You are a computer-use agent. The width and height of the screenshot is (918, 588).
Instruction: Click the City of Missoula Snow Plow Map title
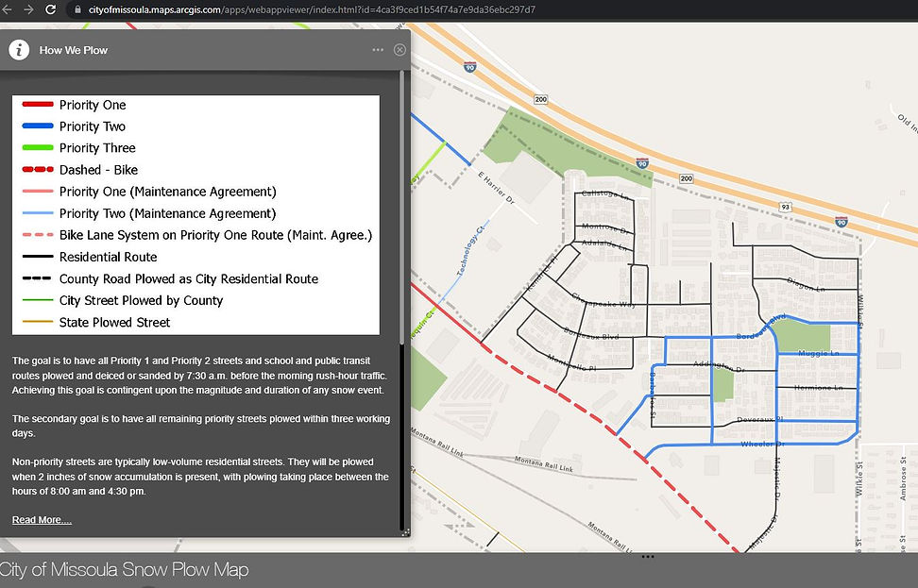(125, 570)
